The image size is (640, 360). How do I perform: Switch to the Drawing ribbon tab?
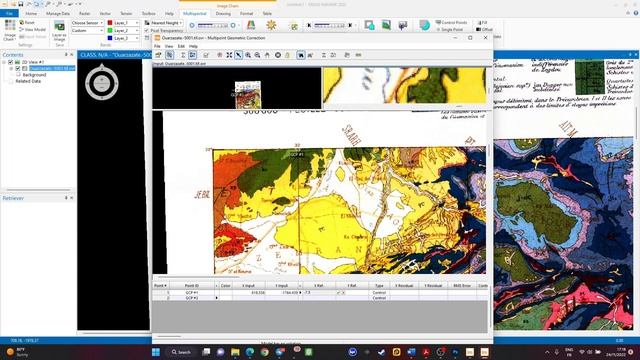pyautogui.click(x=223, y=13)
